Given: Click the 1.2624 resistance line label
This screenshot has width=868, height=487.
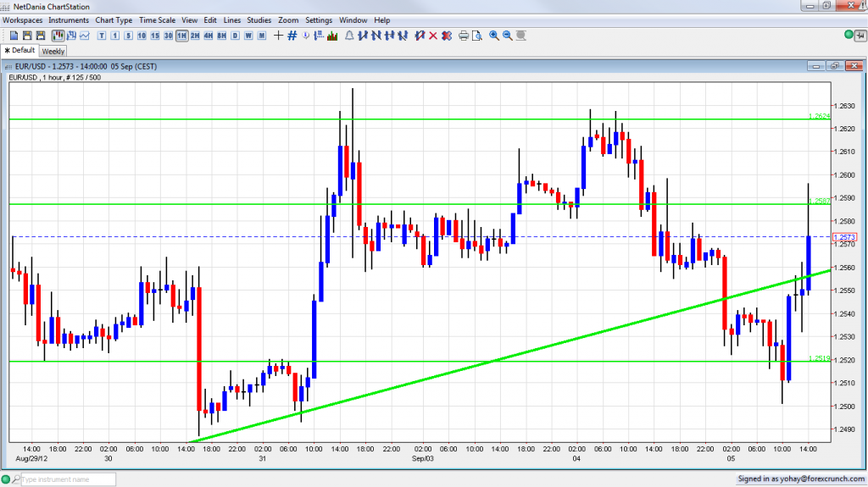Looking at the screenshot, I should coord(820,116).
